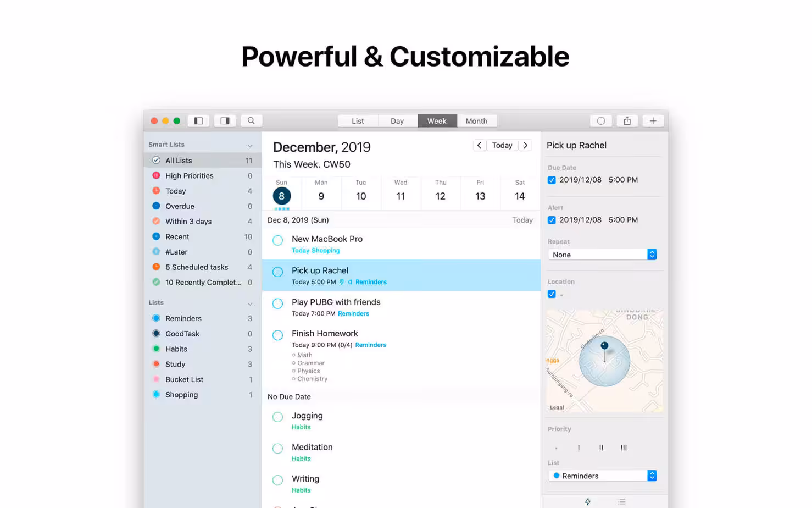Image resolution: width=812 pixels, height=508 pixels.
Task: Click the Study list color icon
Action: pos(156,364)
